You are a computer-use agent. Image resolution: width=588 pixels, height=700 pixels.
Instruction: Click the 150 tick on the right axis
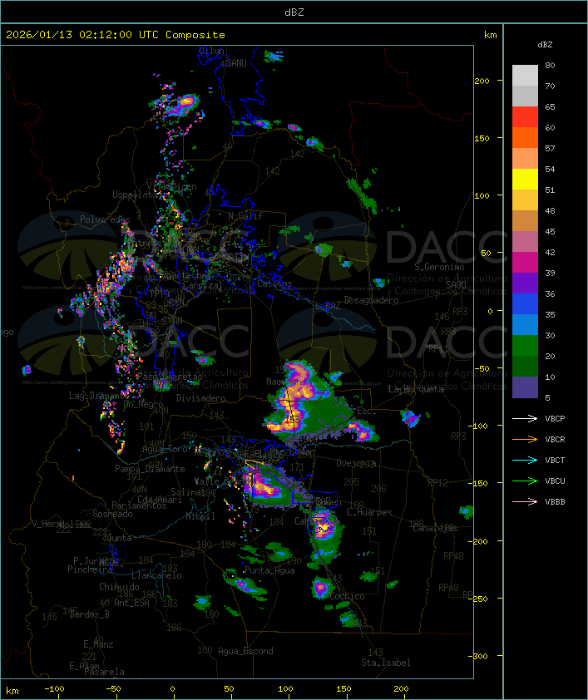[482, 138]
